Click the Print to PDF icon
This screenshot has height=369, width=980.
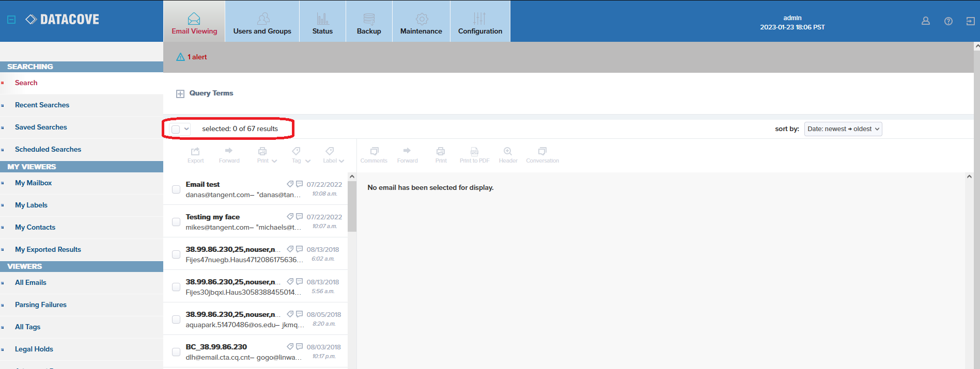474,154
